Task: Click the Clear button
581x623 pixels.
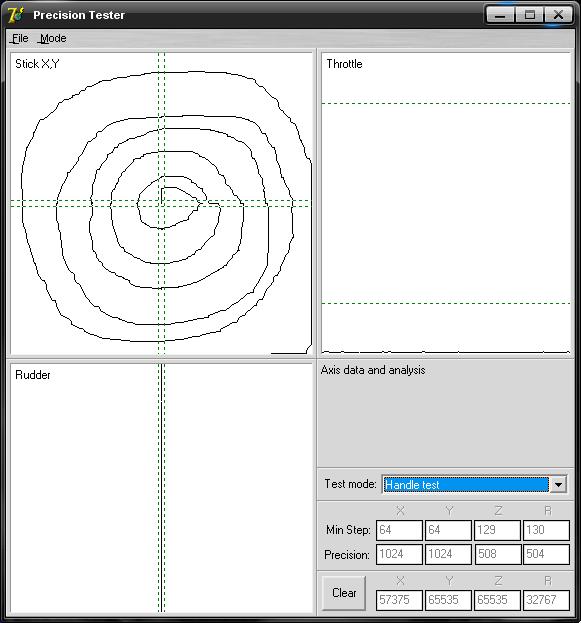Action: coord(344,593)
